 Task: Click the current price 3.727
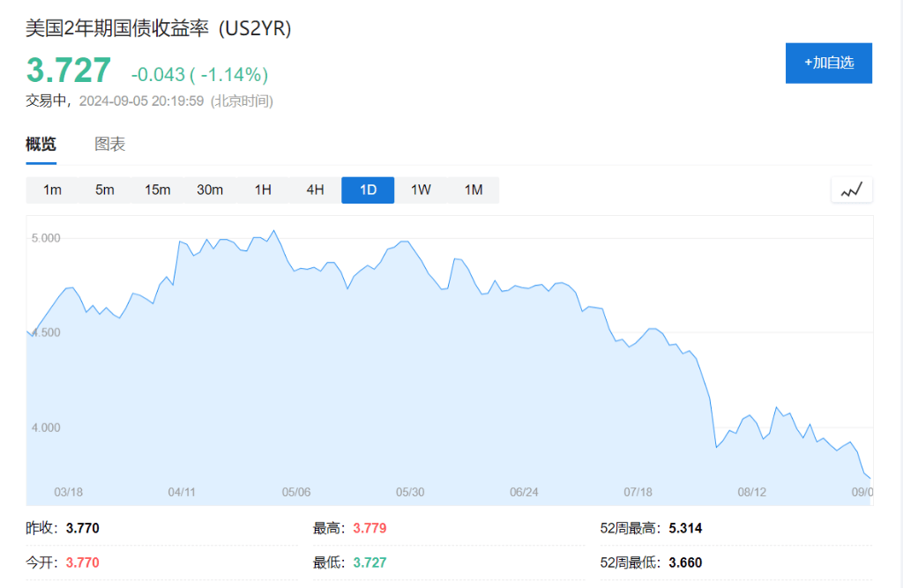point(67,71)
